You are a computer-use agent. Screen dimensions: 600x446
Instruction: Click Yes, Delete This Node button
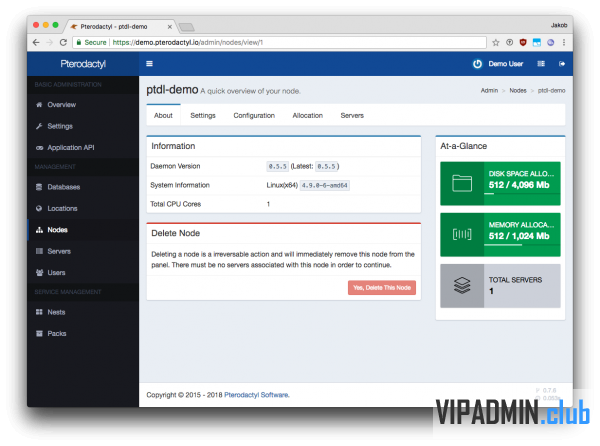point(382,288)
